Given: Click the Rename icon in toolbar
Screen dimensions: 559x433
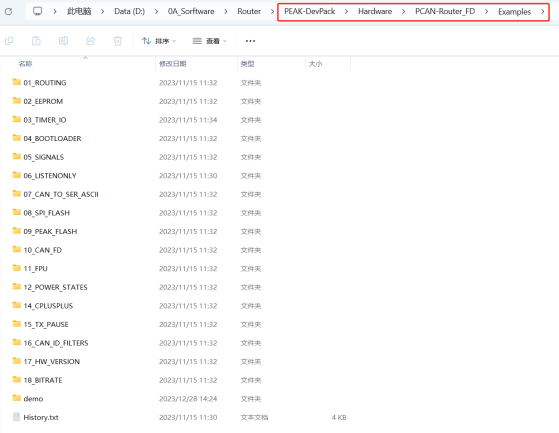Looking at the screenshot, I should click(63, 41).
